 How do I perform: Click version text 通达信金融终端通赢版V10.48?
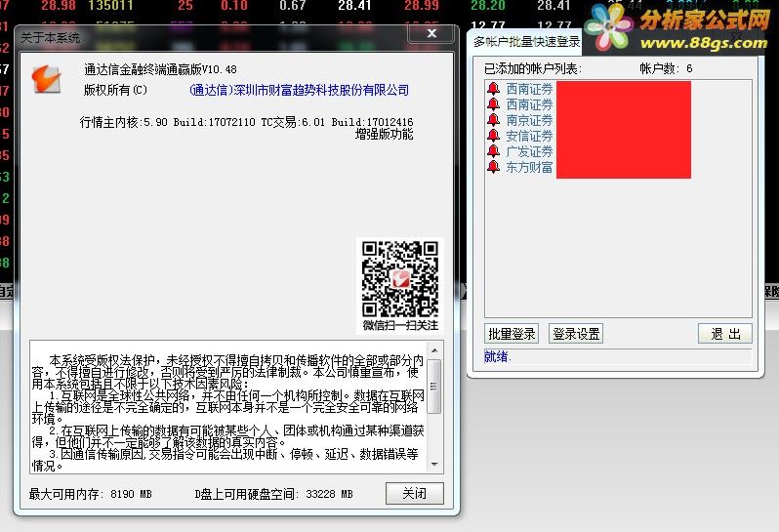pyautogui.click(x=160, y=69)
